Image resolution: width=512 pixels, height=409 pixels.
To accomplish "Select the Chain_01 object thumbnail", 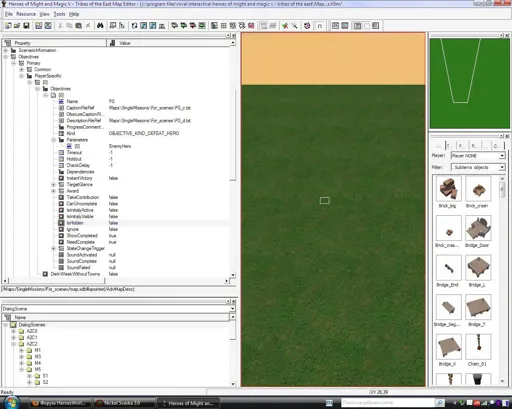I will click(x=478, y=347).
